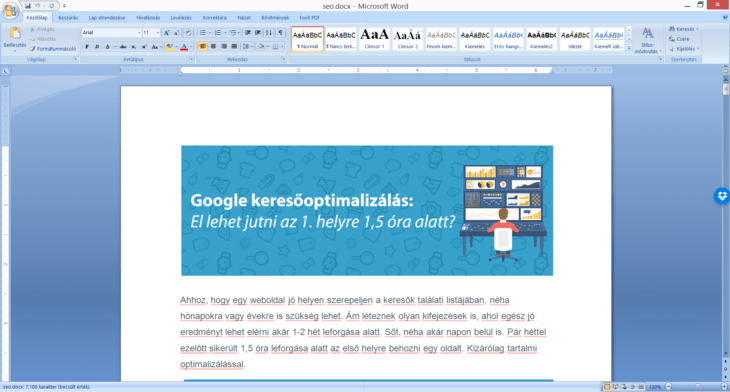This screenshot has height=392, width=730.
Task: Decrease paragraph indent
Action: pyautogui.click(x=248, y=33)
